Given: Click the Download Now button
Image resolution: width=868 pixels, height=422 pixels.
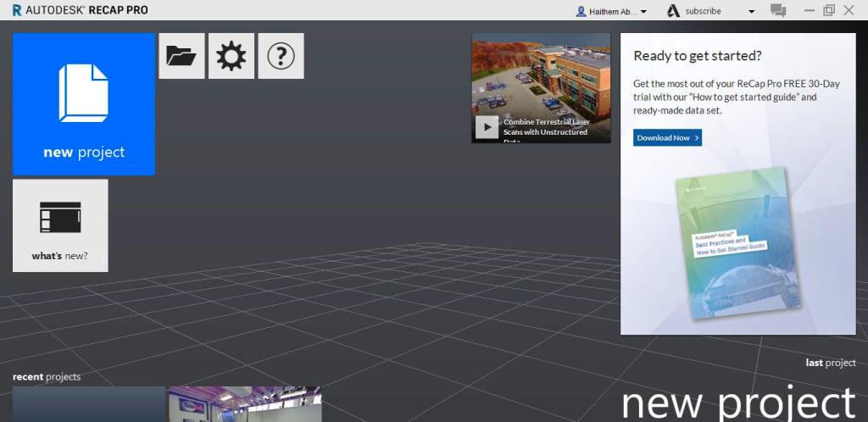Looking at the screenshot, I should tap(668, 138).
